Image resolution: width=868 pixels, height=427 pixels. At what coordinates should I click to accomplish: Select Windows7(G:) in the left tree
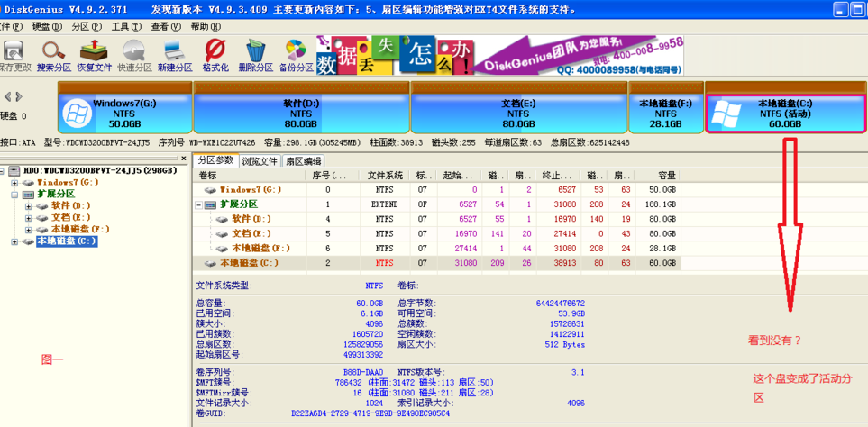tap(68, 183)
